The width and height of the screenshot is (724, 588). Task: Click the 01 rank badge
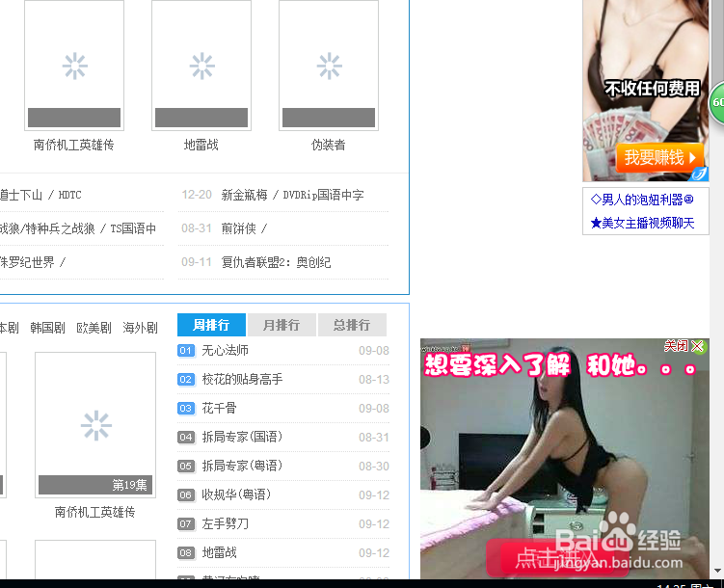pyautogui.click(x=186, y=351)
